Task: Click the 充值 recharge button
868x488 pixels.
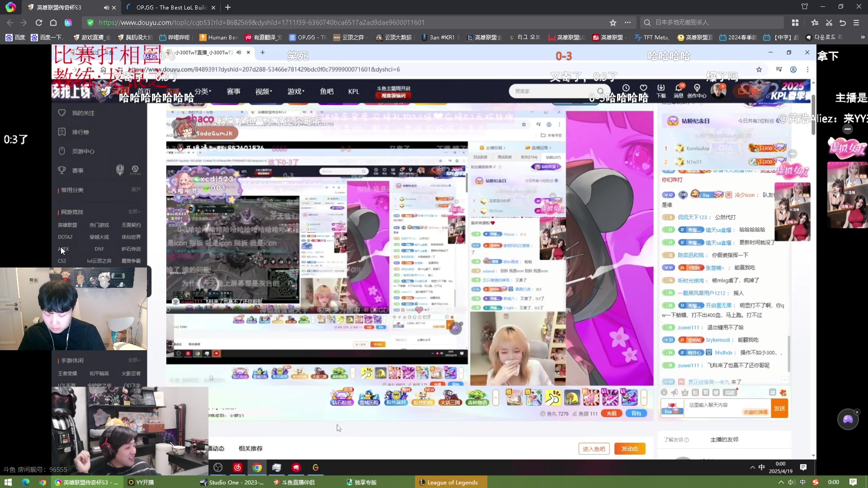Action: [611, 413]
